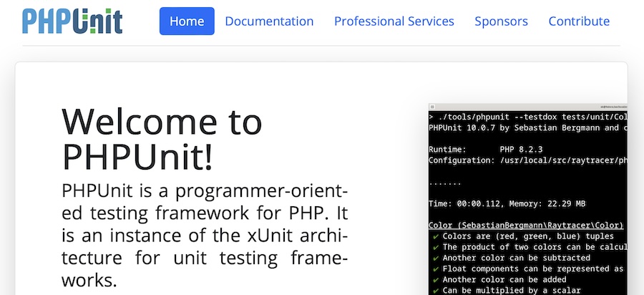Image resolution: width=644 pixels, height=295 pixels.
Task: Click the underlined Color class heading in terminal
Action: tap(526, 225)
